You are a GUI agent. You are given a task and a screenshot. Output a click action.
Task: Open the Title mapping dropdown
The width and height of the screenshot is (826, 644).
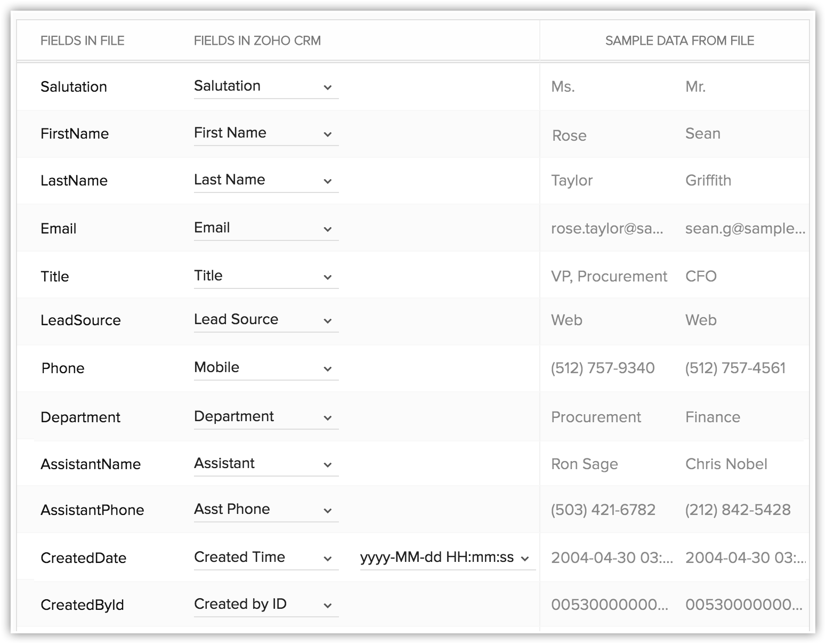(x=266, y=276)
